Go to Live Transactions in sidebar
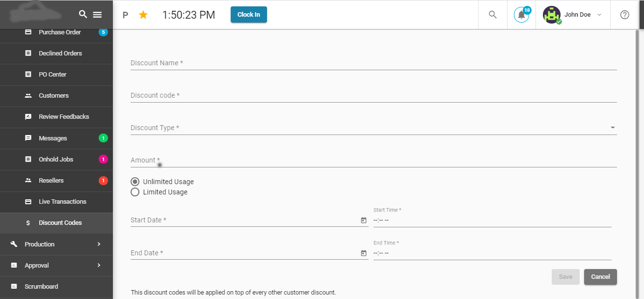Image resolution: width=644 pixels, height=299 pixels. (x=62, y=202)
